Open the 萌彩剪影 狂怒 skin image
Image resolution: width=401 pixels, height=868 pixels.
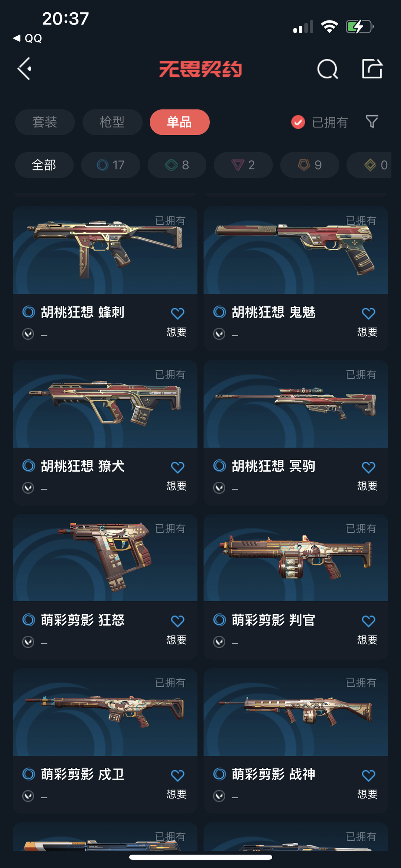(105, 558)
